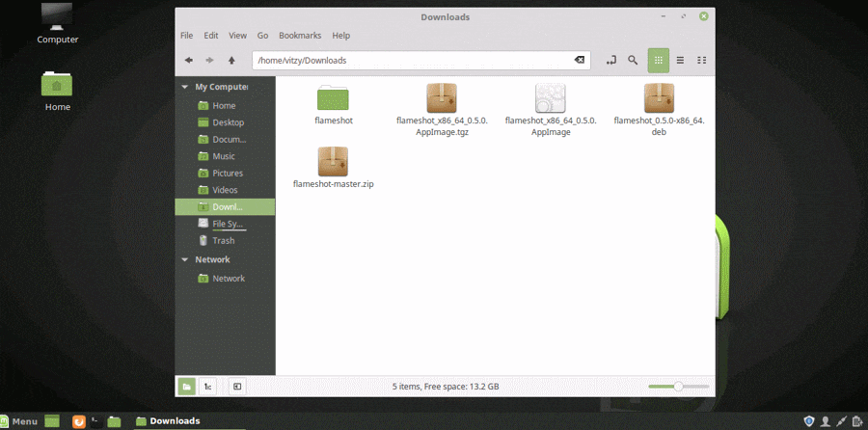Select the AppImage.tgz archive icon
868x430 pixels.
pyautogui.click(x=442, y=98)
